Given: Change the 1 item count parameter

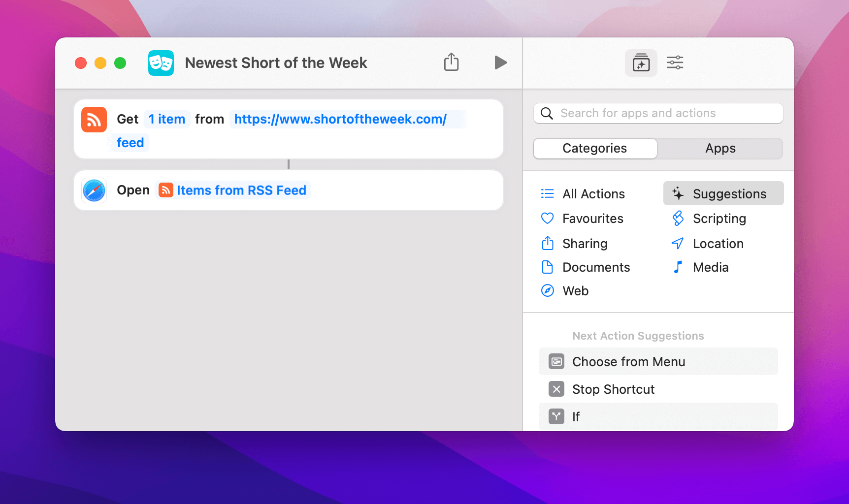Looking at the screenshot, I should (166, 119).
